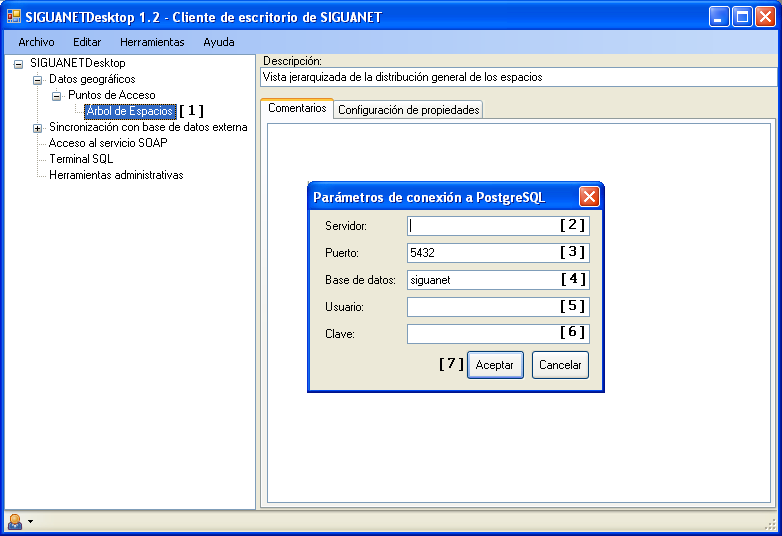This screenshot has height=536, width=782.
Task: Open the Editar menu
Action: (x=87, y=42)
